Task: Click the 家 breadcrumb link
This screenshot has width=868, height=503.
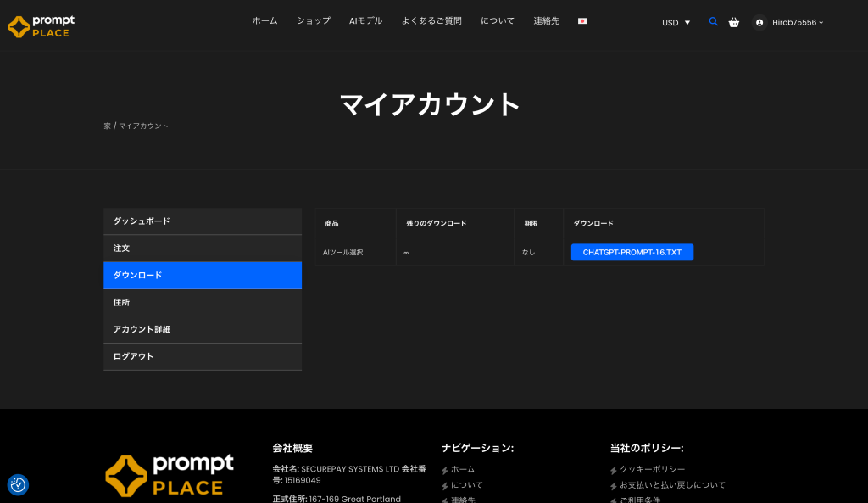Action: [107, 126]
